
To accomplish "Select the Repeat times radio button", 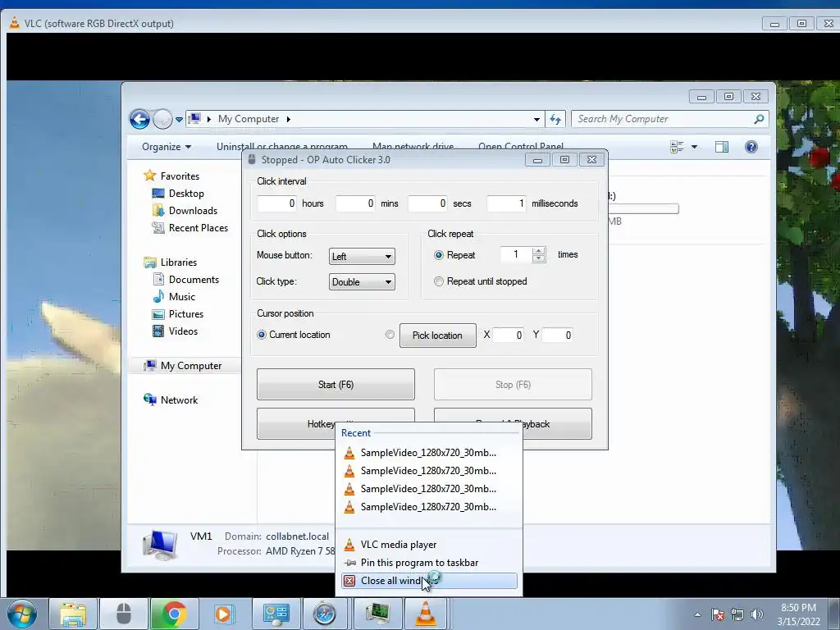I will (439, 255).
